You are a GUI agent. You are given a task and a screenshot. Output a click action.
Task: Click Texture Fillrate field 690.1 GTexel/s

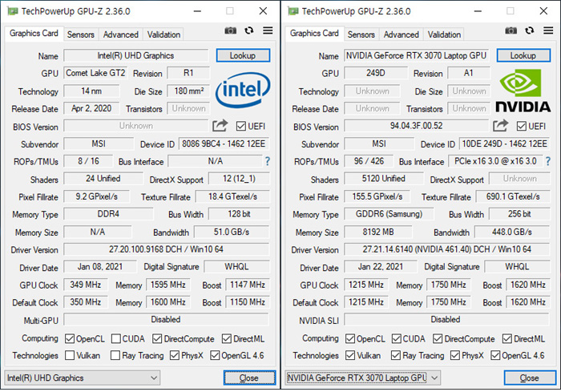[x=513, y=196]
